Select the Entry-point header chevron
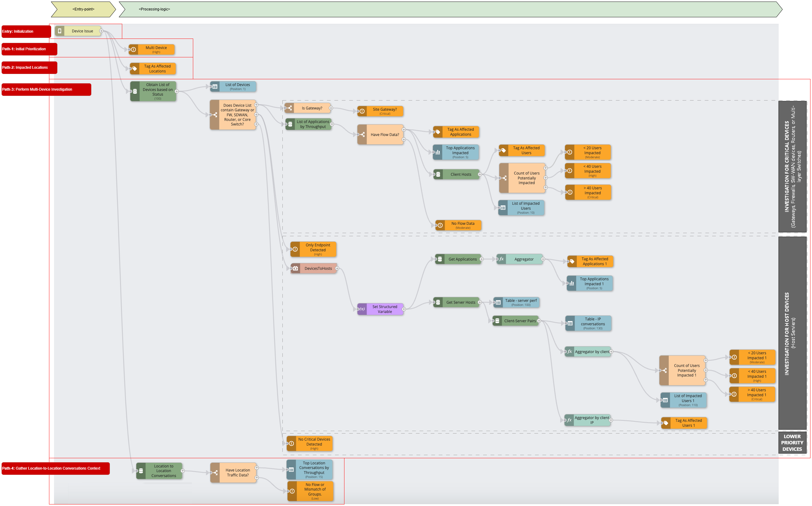The height and width of the screenshot is (506, 812). click(x=83, y=9)
